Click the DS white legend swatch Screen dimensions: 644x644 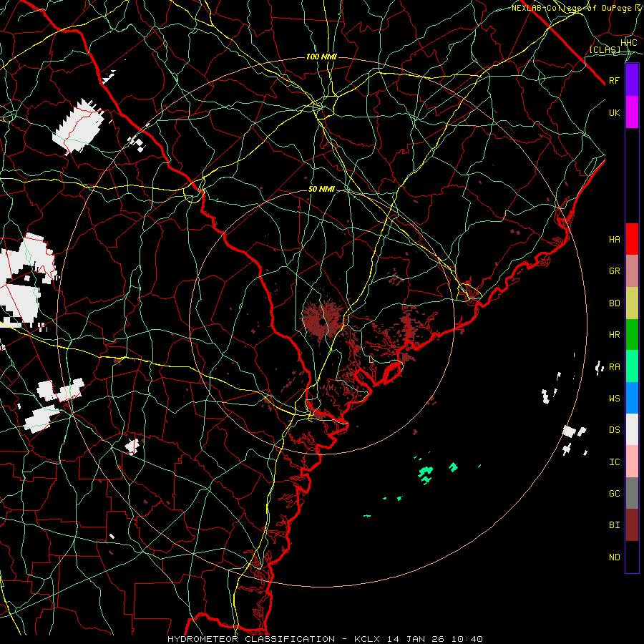(632, 429)
